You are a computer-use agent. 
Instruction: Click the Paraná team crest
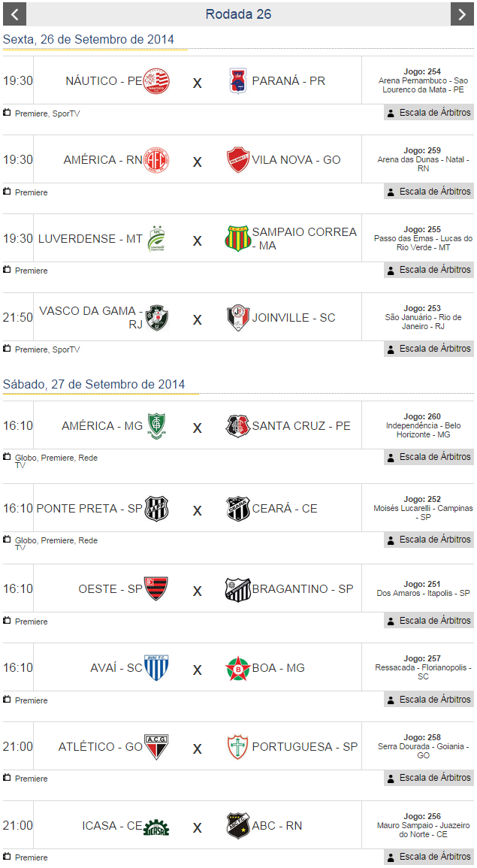click(237, 81)
